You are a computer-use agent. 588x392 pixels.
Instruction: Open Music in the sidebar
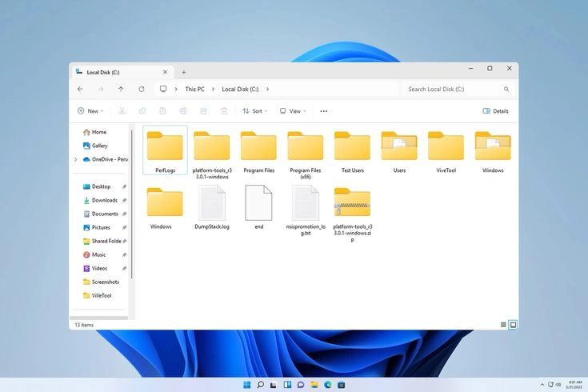pyautogui.click(x=94, y=254)
